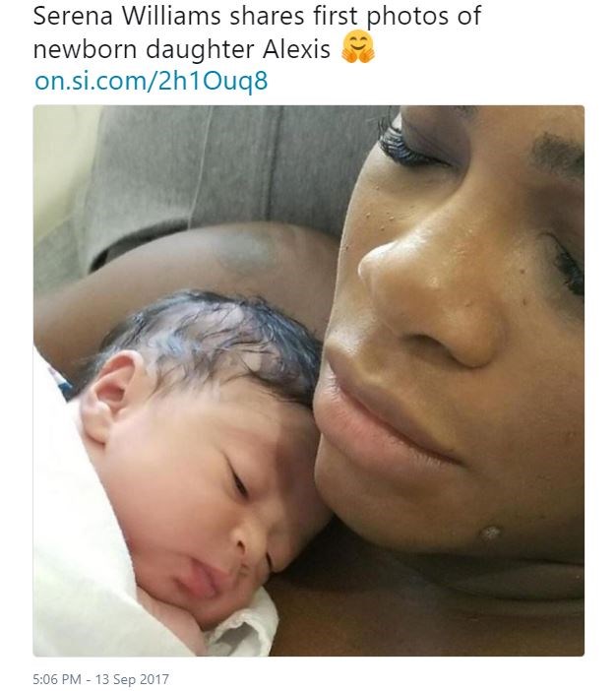Click the word 'shares' in the headline
Screen dimensions: 616x691
267,16
